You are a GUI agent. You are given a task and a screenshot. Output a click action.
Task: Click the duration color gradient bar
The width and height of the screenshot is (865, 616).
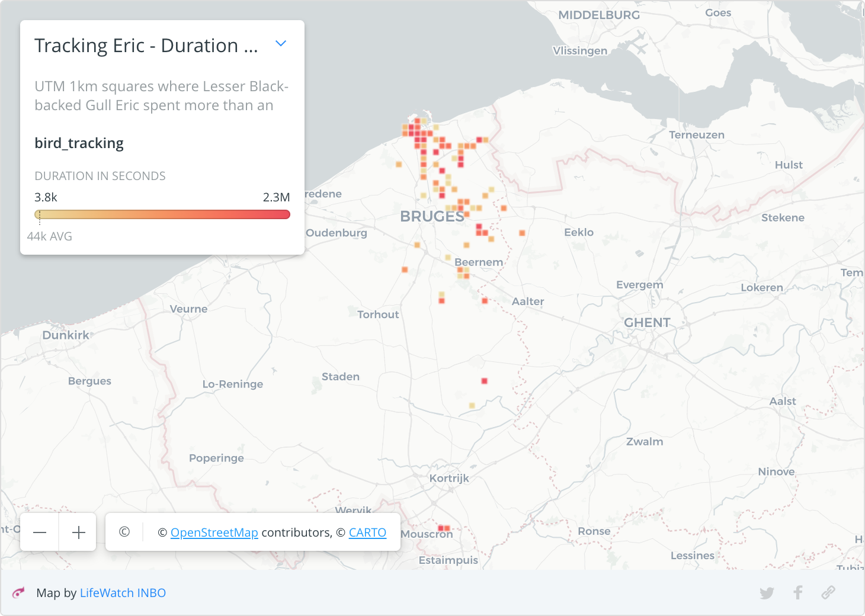coord(162,214)
